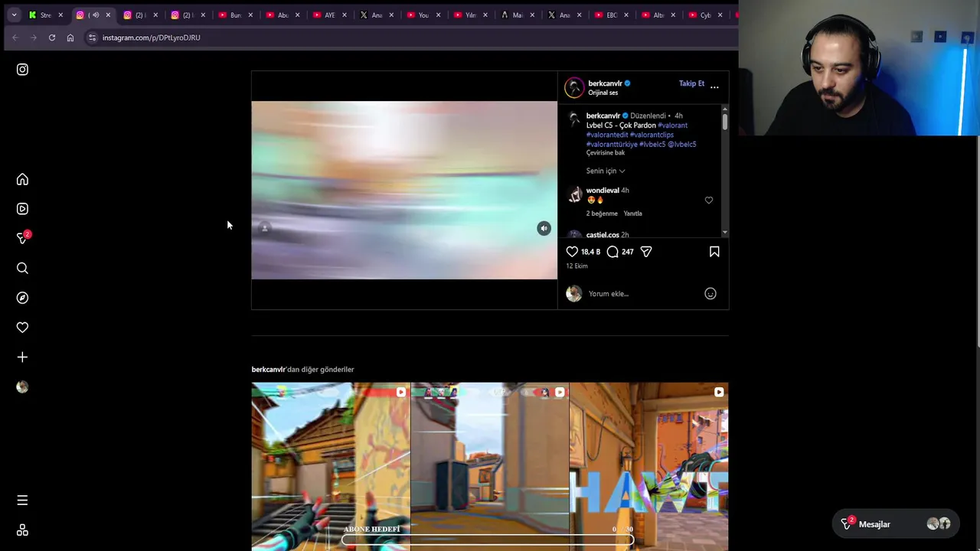Screen dimensions: 980x551
Task: Open browser tab search dropdown arrow
Action: (x=14, y=15)
